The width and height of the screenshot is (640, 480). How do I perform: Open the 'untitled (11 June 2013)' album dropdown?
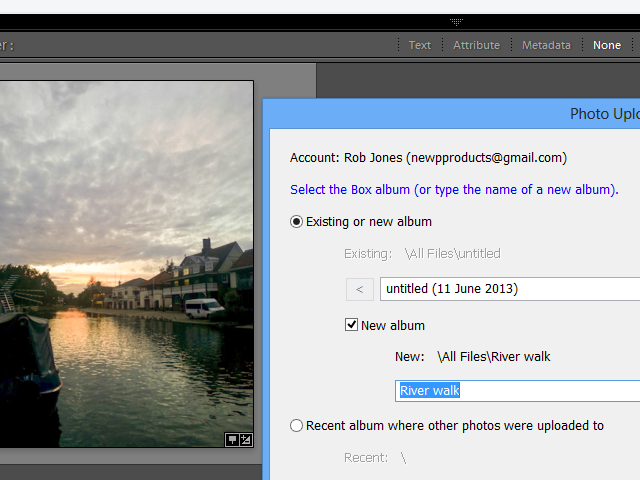[x=510, y=289]
